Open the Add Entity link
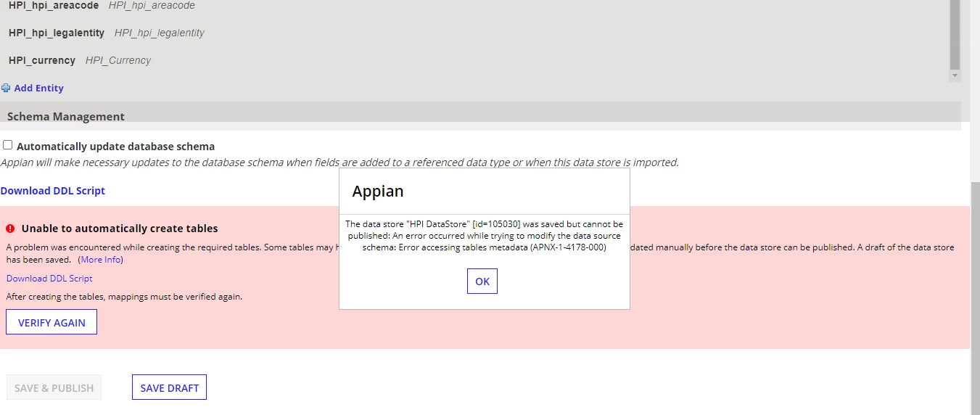 (x=39, y=88)
